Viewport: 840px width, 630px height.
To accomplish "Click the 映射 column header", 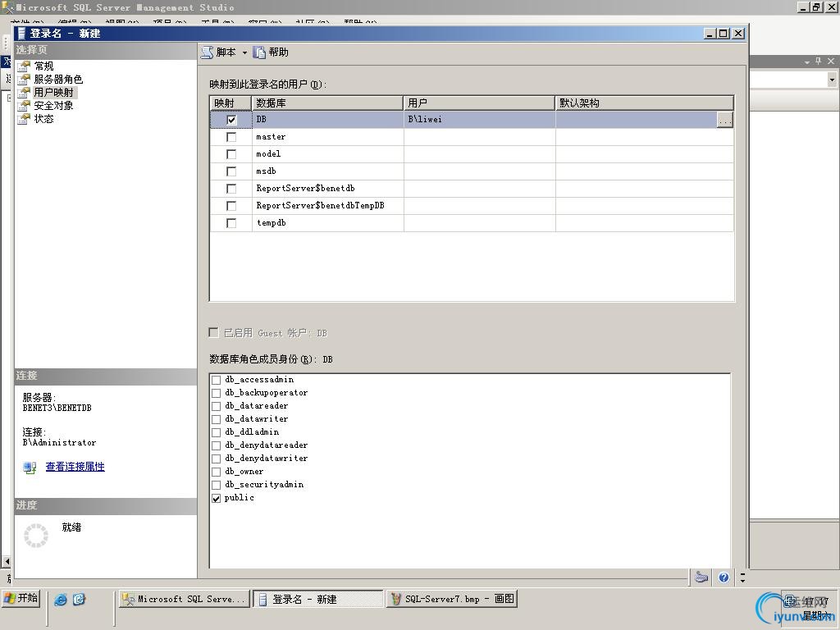I will point(231,103).
